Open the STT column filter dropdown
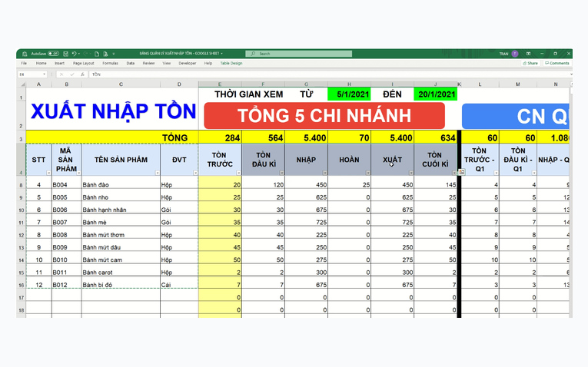 coord(48,173)
